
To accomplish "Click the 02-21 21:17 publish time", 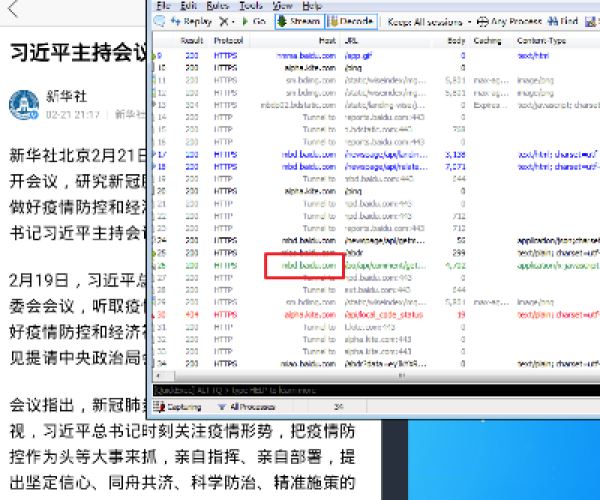I will (x=73, y=114).
